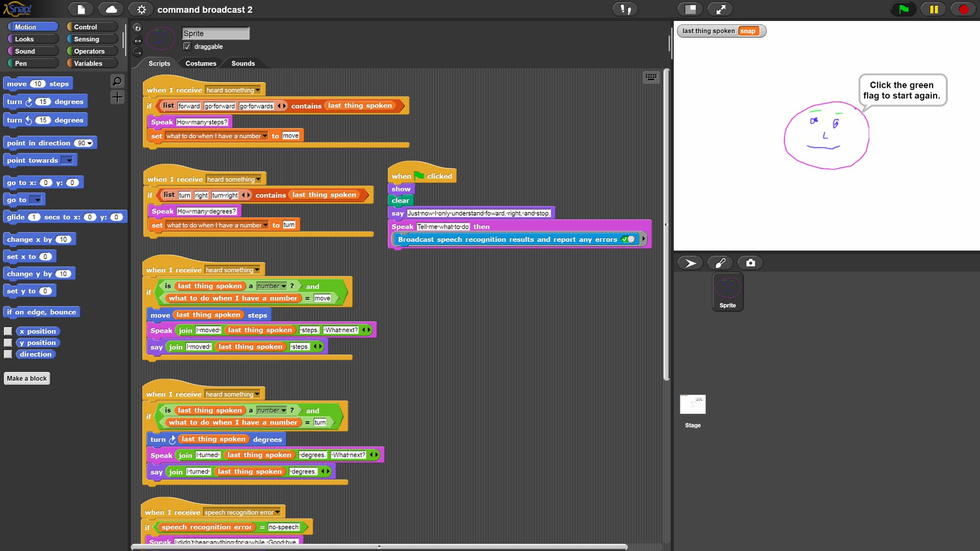The width and height of the screenshot is (980, 551).
Task: Open the heard something message dropdown
Action: tap(257, 90)
